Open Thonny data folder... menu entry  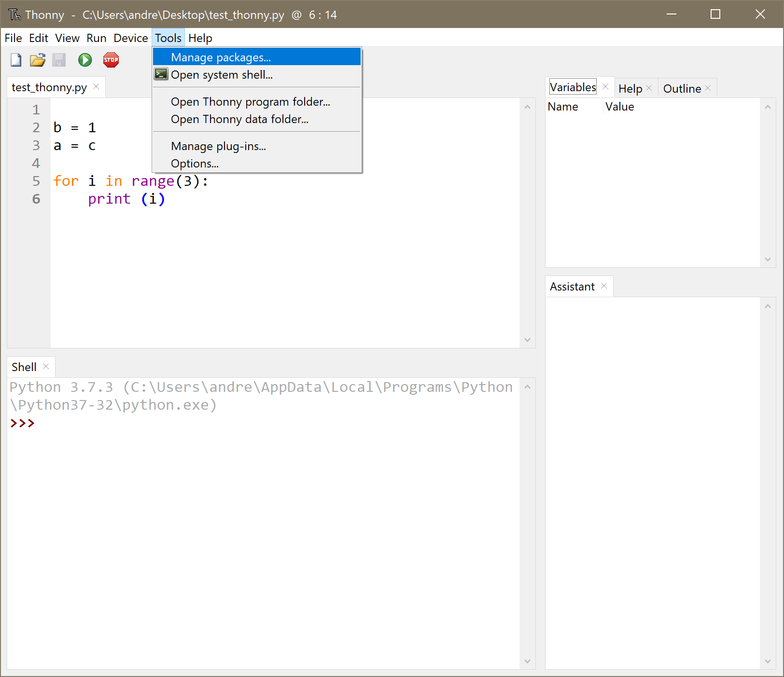(257, 119)
